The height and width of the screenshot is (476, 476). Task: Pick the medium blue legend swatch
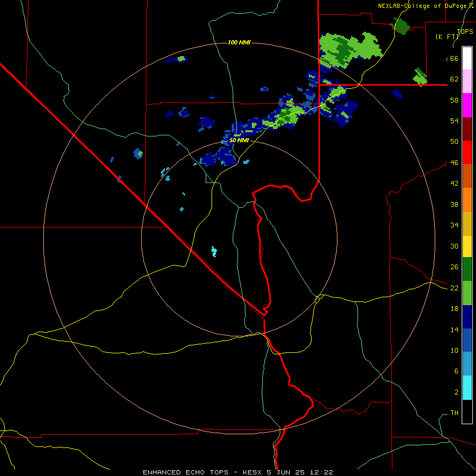tap(467, 340)
